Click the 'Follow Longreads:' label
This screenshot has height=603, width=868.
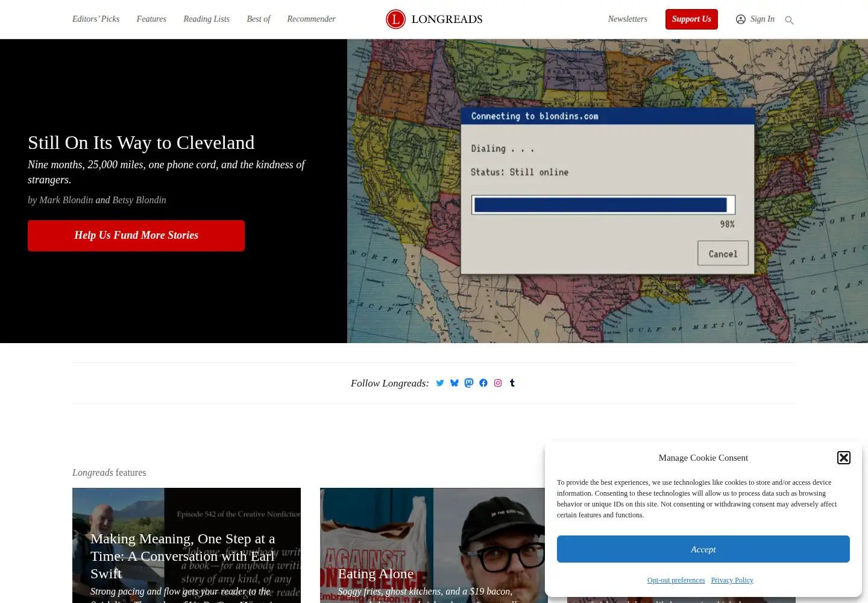click(390, 384)
